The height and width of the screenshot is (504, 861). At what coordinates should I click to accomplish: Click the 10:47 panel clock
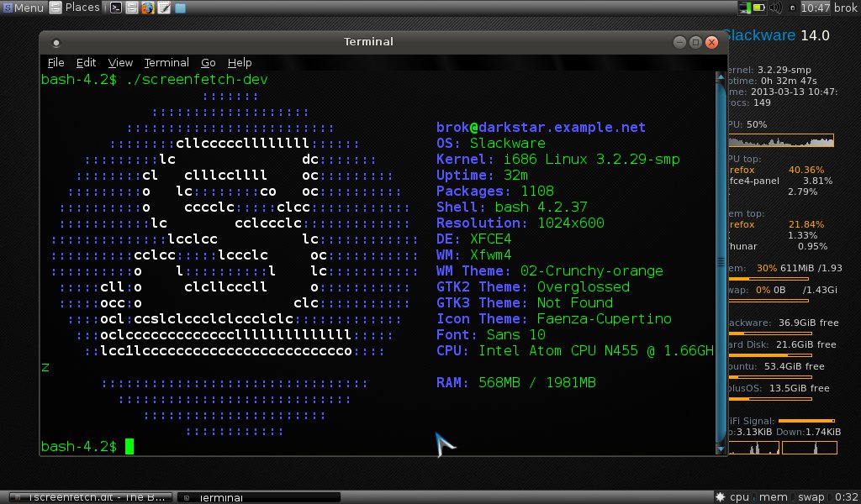pyautogui.click(x=815, y=8)
